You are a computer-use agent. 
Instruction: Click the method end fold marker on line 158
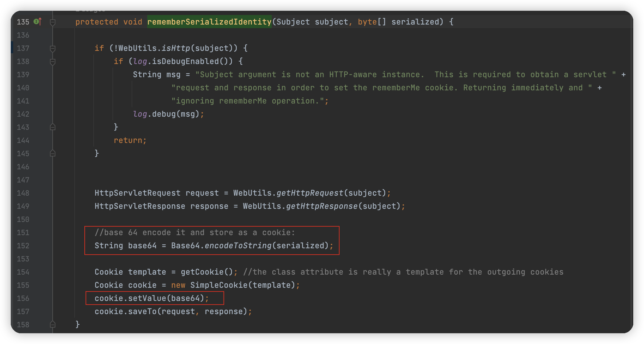point(53,325)
